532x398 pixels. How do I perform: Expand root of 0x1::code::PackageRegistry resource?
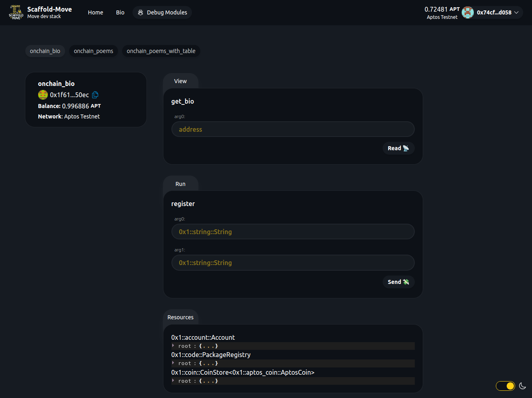point(173,363)
